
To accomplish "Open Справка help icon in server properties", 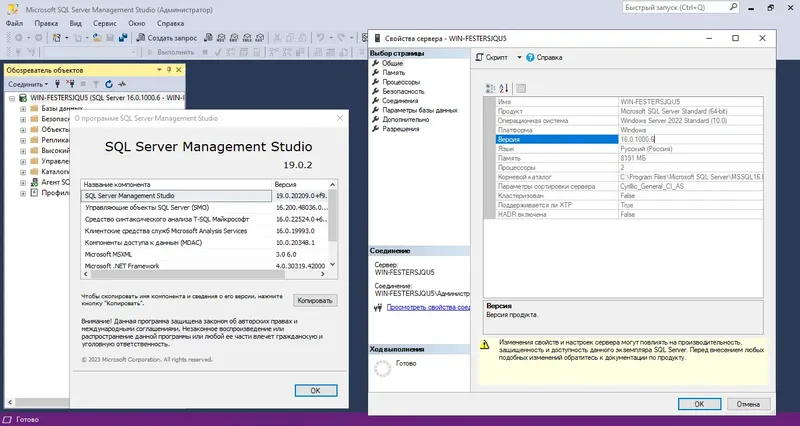I will (x=530, y=58).
